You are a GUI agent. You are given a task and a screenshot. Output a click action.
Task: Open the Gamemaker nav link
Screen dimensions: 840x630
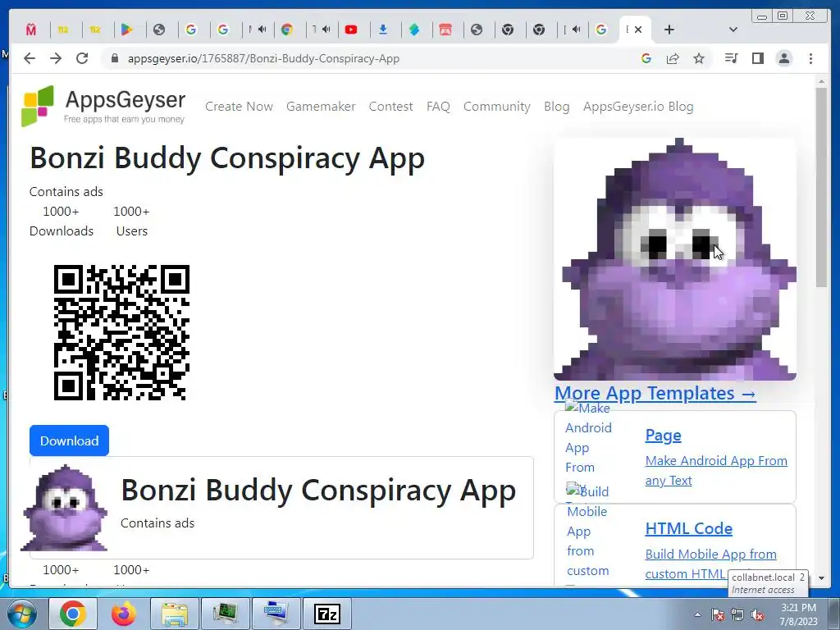(x=321, y=107)
